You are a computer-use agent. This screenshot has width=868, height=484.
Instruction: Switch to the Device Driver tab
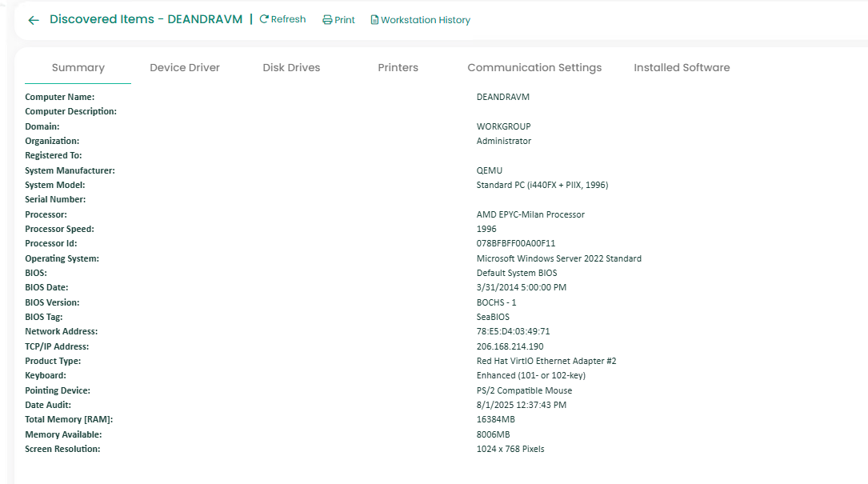(x=185, y=68)
